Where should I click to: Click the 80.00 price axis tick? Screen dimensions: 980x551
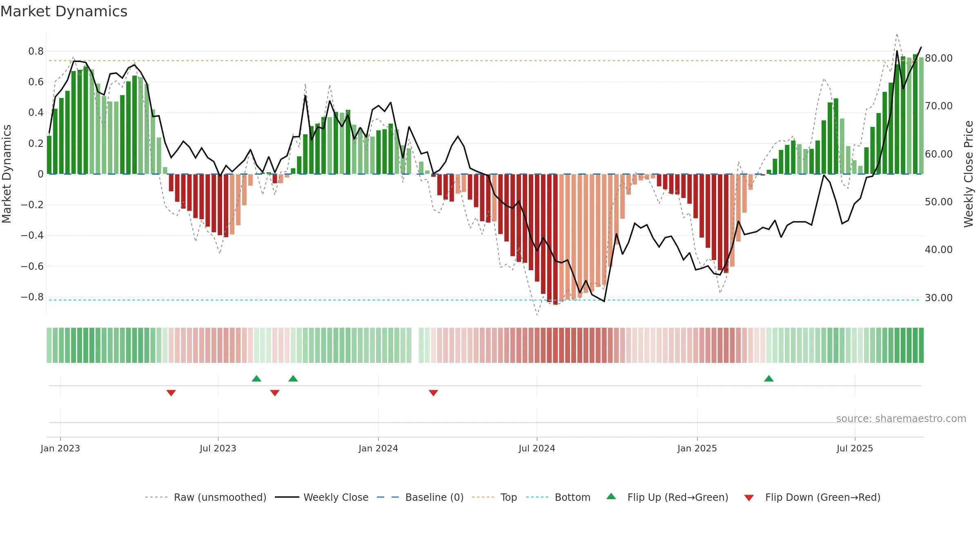(x=939, y=58)
